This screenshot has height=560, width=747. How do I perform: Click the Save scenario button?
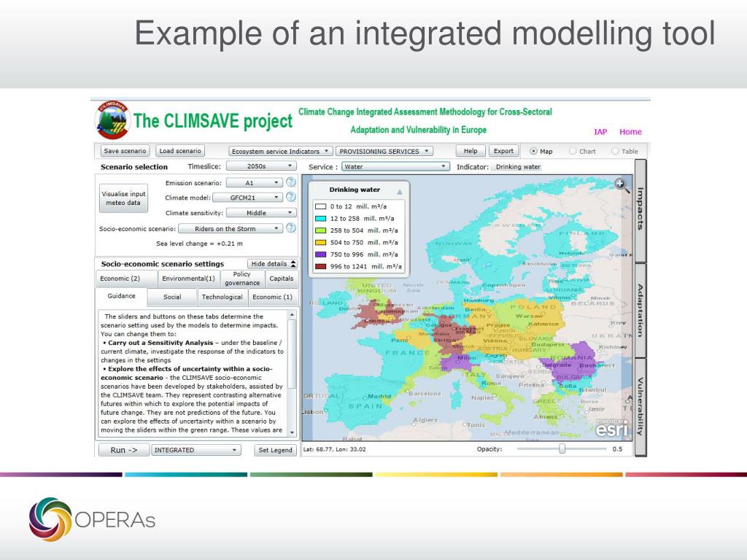pyautogui.click(x=125, y=151)
